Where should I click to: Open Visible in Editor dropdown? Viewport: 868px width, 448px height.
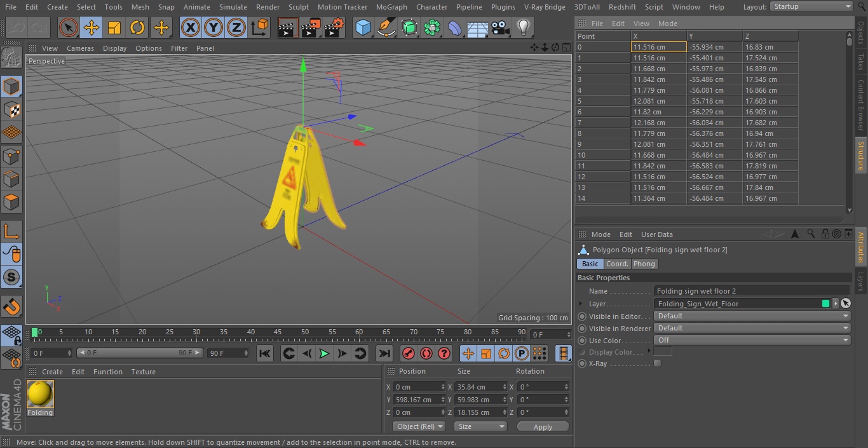pos(752,316)
